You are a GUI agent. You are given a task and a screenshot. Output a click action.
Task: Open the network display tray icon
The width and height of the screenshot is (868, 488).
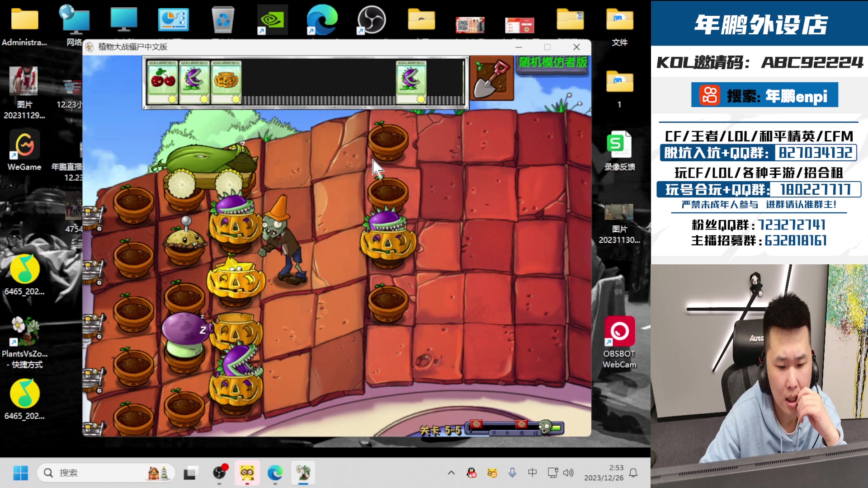tap(552, 473)
